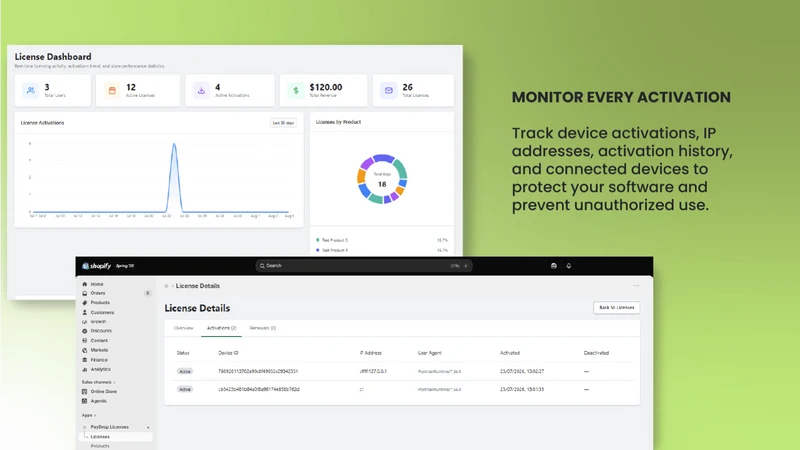Click the 26 Total Licenses value
Screen dimensions: 800x450
pos(408,87)
